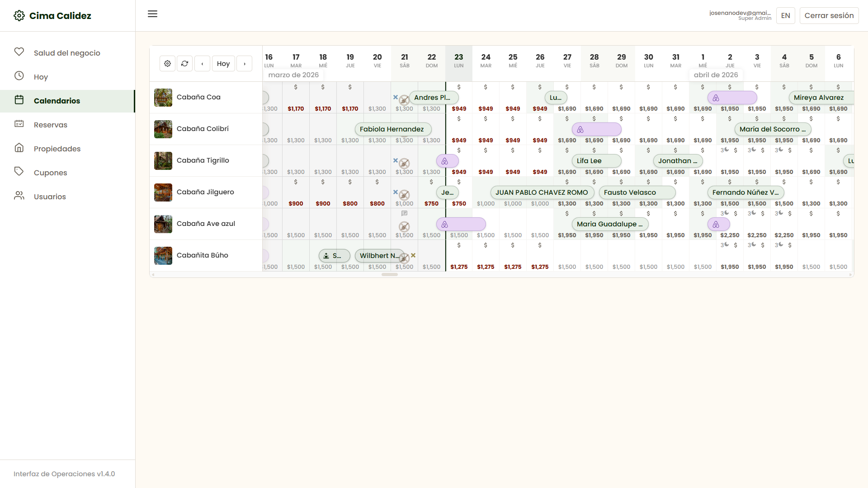Click yellow X icon in Cabañita Búho row
This screenshot has height=488, width=868.
pyautogui.click(x=413, y=255)
